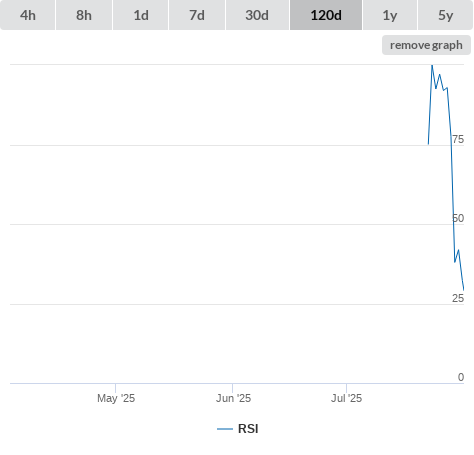Click the 0 y-axis label
The height and width of the screenshot is (455, 474).
point(461,377)
